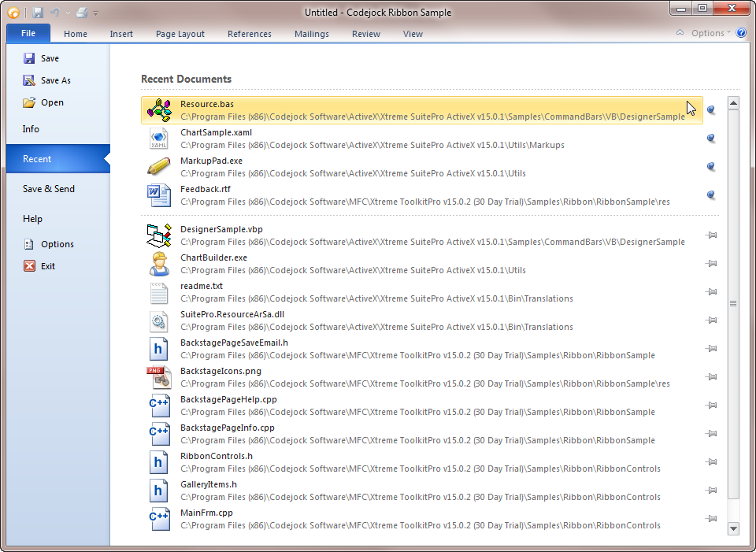Go to the References tab
The image size is (756, 552).
250,34
